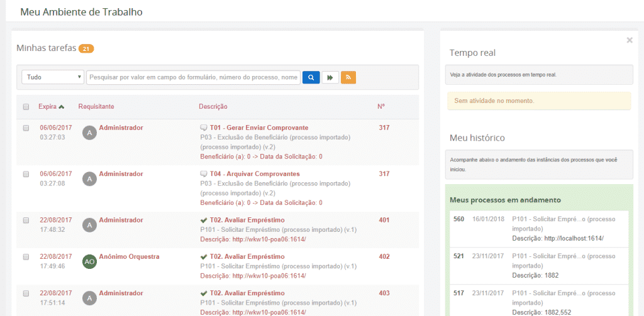
Task: Click task number 403
Action: coord(384,293)
